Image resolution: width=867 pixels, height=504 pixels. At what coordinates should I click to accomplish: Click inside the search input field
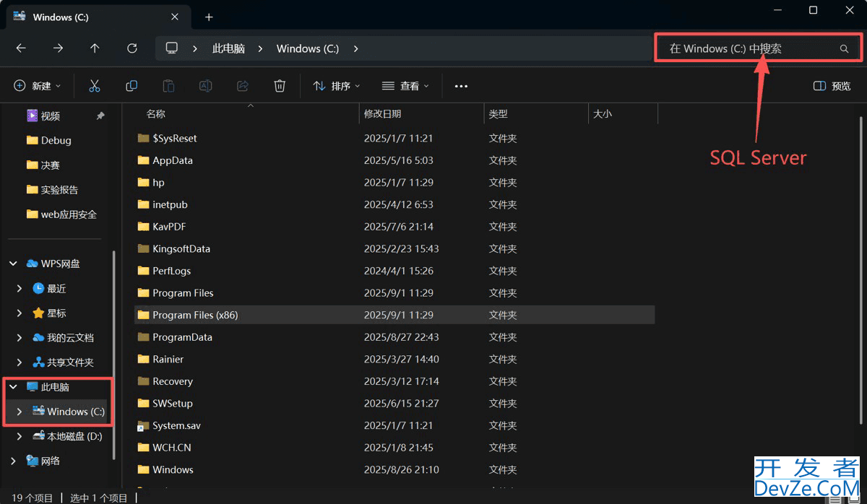pos(737,48)
